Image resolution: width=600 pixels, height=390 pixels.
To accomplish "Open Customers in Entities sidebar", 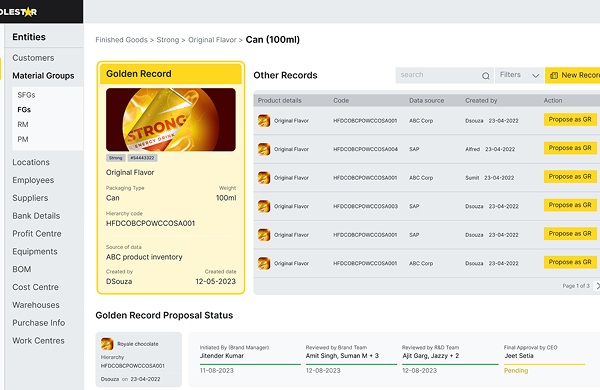I will click(x=33, y=58).
